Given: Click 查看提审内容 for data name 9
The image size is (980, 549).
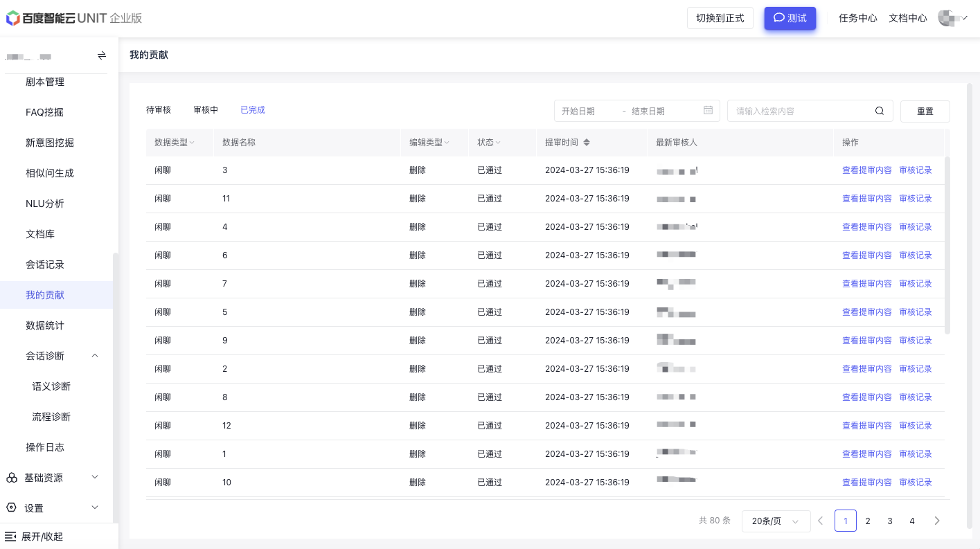Looking at the screenshot, I should [x=867, y=341].
